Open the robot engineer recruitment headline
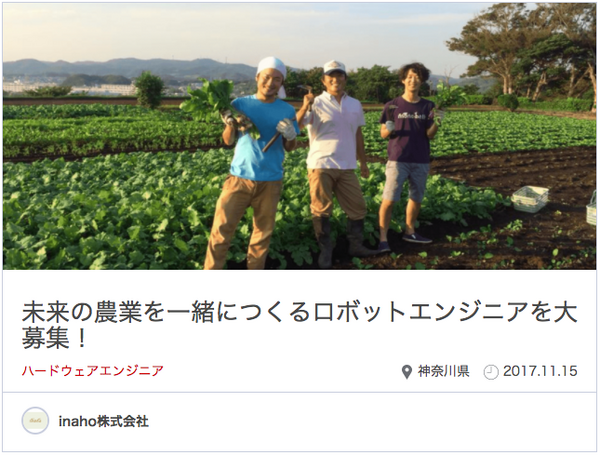The image size is (600, 455). [299, 325]
